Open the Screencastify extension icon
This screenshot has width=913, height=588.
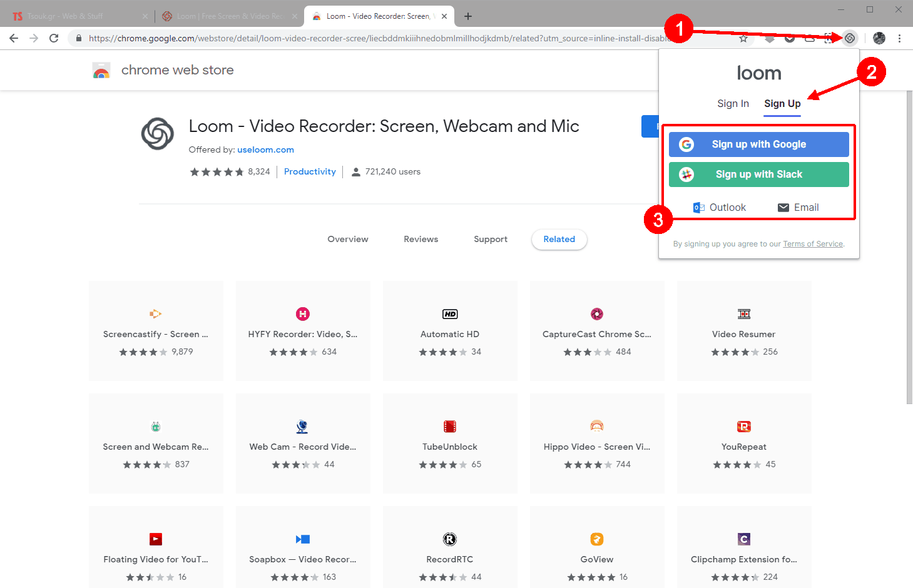[156, 314]
